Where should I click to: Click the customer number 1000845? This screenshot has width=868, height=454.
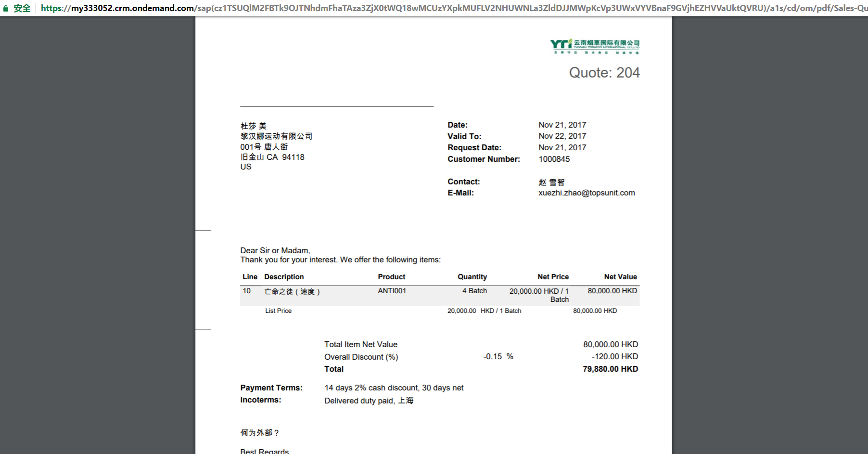(554, 159)
